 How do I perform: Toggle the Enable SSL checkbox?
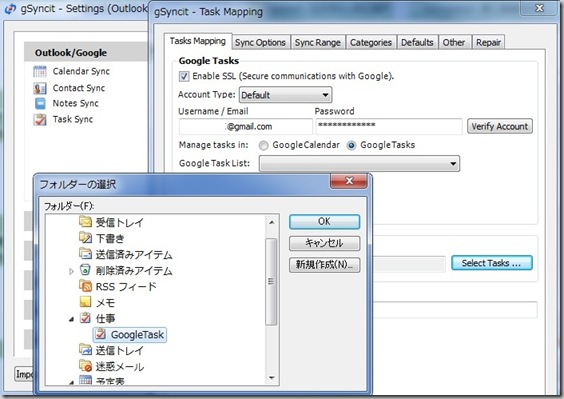click(x=184, y=76)
